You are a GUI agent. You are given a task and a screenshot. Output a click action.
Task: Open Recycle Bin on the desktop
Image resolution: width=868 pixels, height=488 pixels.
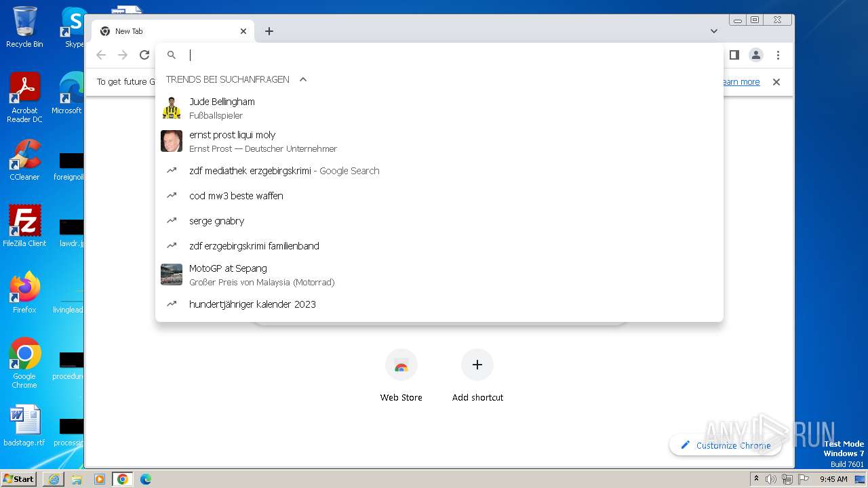pos(24,27)
